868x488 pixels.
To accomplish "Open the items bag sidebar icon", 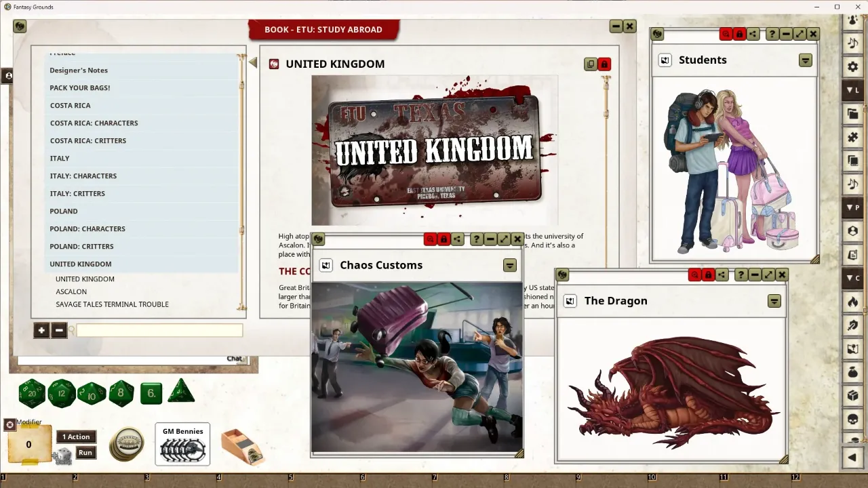I will coord(852,372).
